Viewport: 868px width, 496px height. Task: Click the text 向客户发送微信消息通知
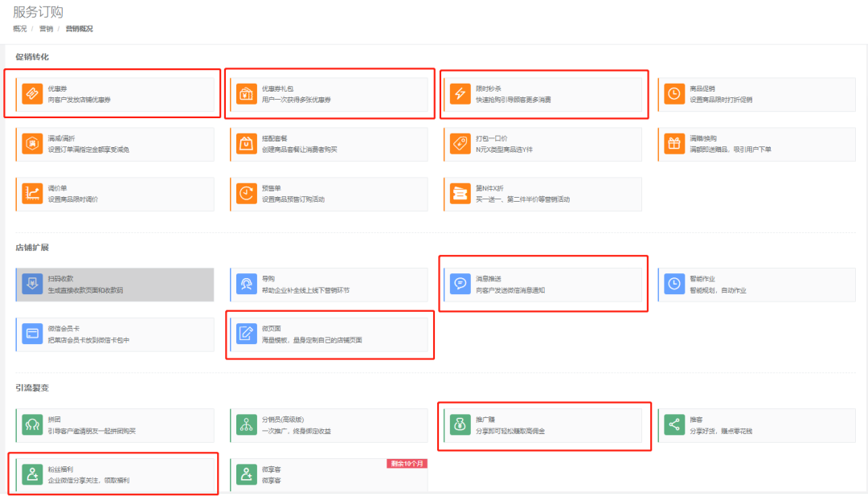[x=510, y=290]
